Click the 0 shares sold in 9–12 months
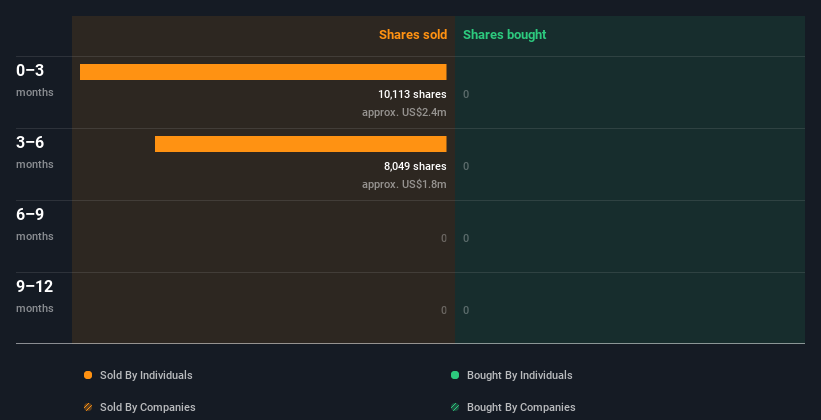Screen dimensions: 821x420 (444, 310)
